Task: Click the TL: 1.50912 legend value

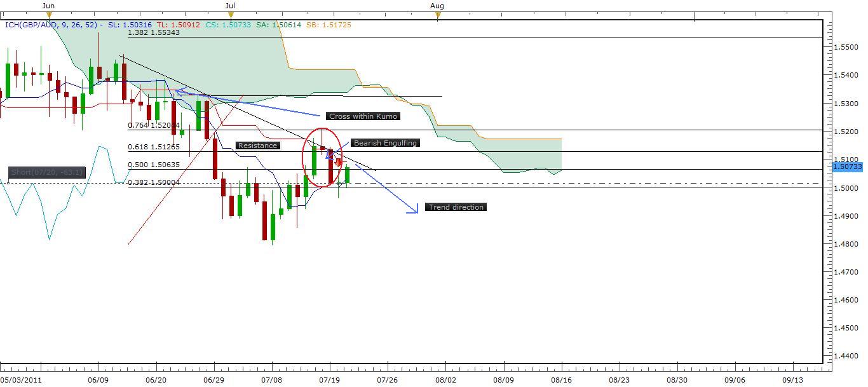Action: pos(178,25)
